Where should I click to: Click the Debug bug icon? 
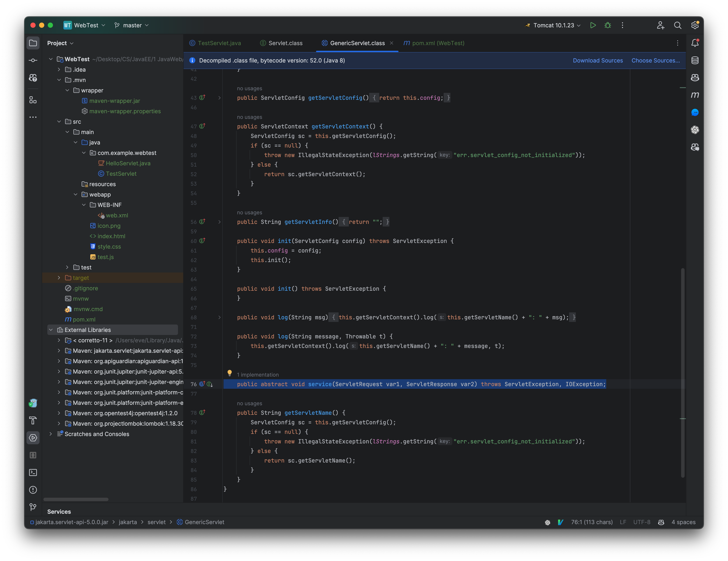click(x=607, y=25)
